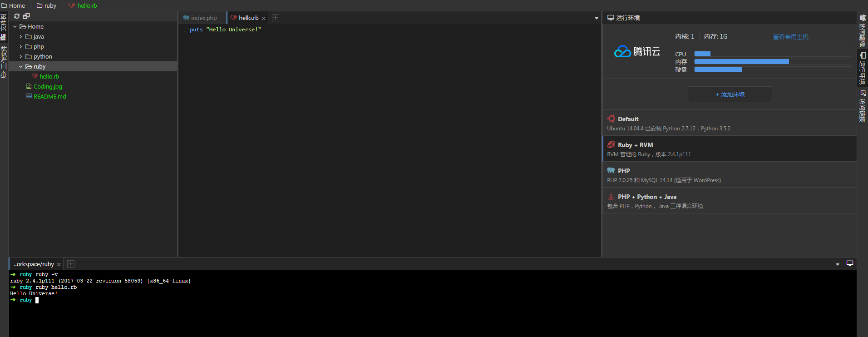Collapse all folders using stacked-windows icon
Screen dimensions: 868x337
(26, 16)
